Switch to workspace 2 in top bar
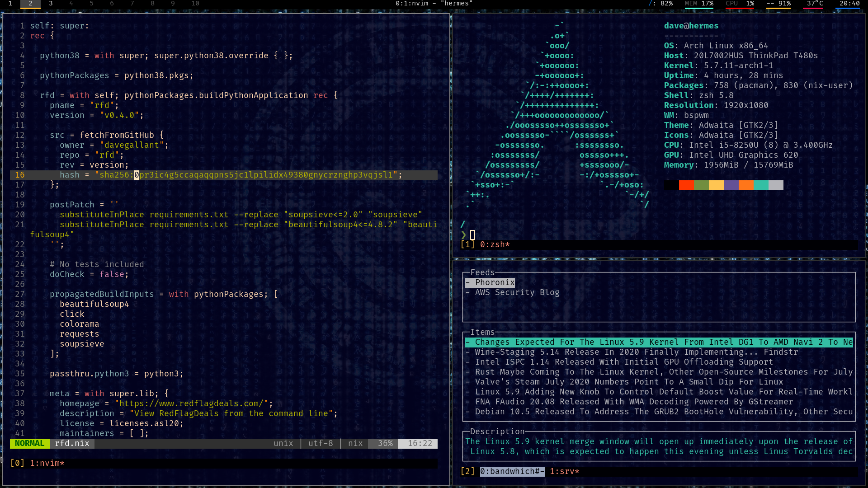The height and width of the screenshot is (488, 868). pyautogui.click(x=30, y=4)
